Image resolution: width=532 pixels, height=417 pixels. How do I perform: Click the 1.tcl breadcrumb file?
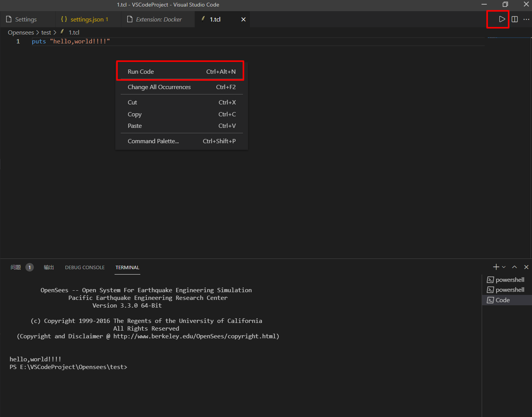click(74, 33)
